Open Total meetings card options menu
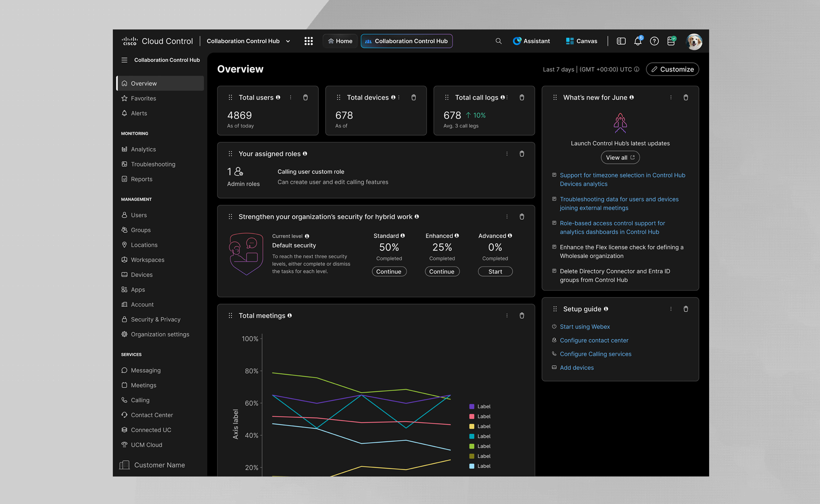 tap(507, 316)
